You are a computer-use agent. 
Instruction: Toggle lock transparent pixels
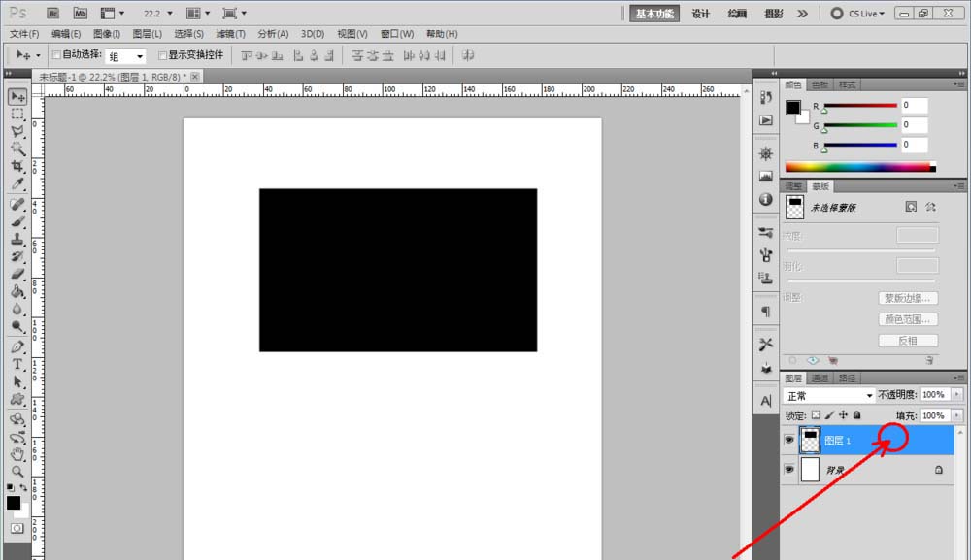coord(817,415)
